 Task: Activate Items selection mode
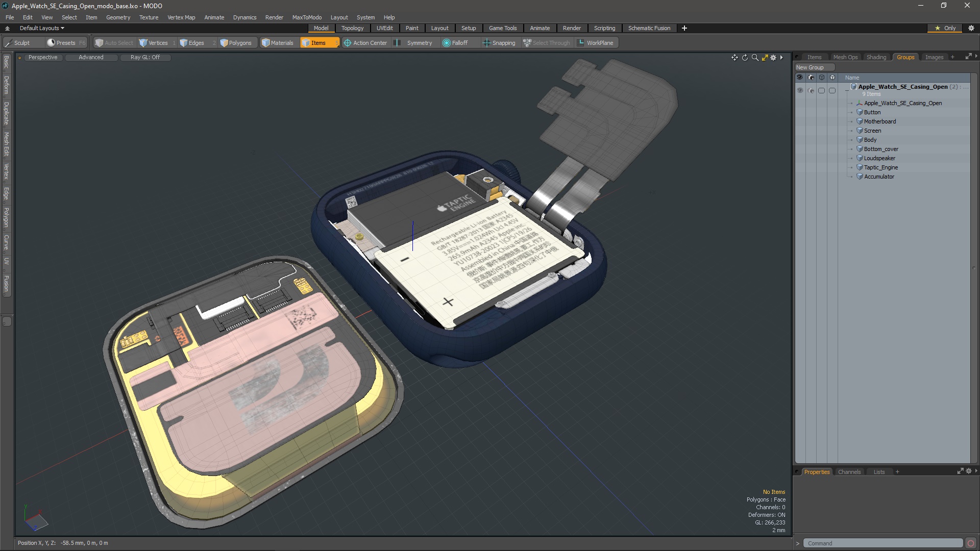click(x=319, y=43)
